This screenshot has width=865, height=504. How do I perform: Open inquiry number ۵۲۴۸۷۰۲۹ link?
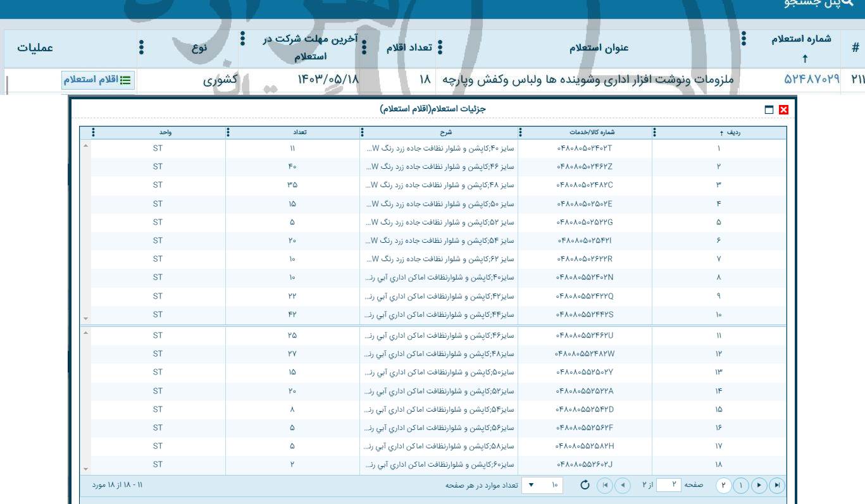[811, 80]
